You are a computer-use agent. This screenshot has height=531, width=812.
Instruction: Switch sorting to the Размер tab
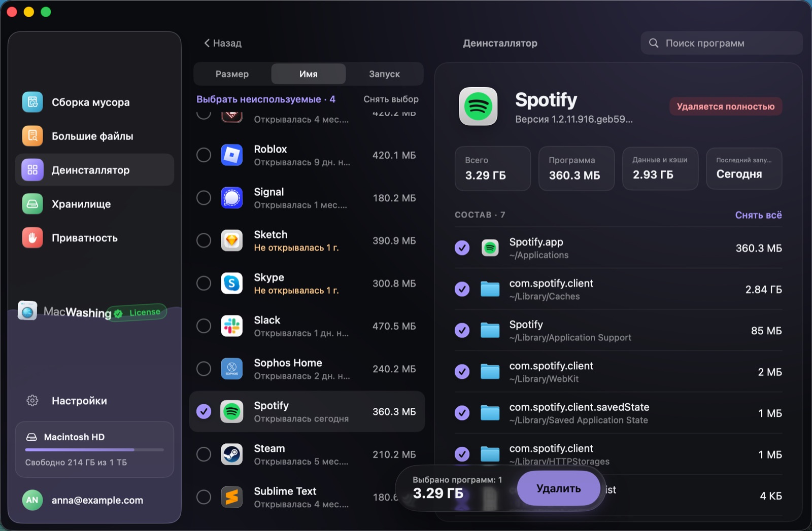(x=232, y=74)
